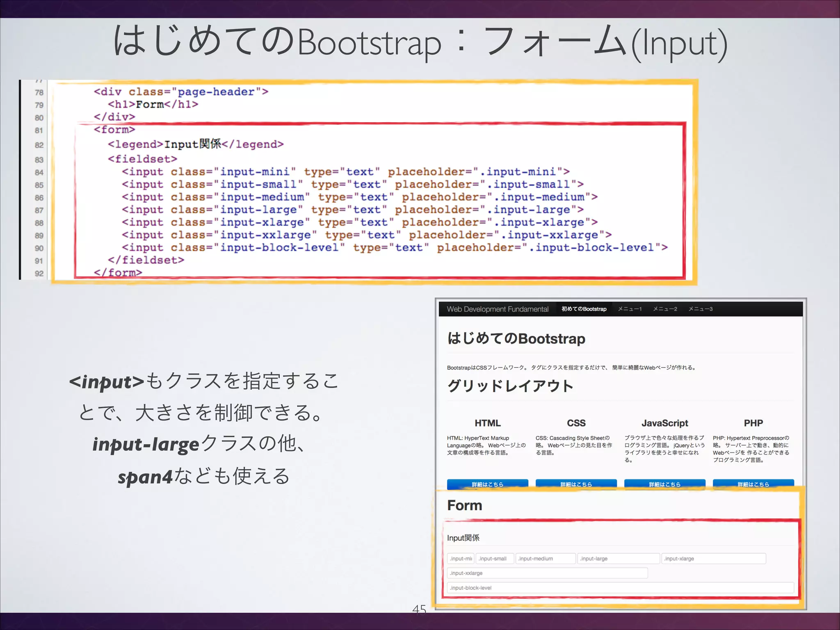Click 詳細はこちら button under HTML
This screenshot has height=630, width=840.
[488, 484]
